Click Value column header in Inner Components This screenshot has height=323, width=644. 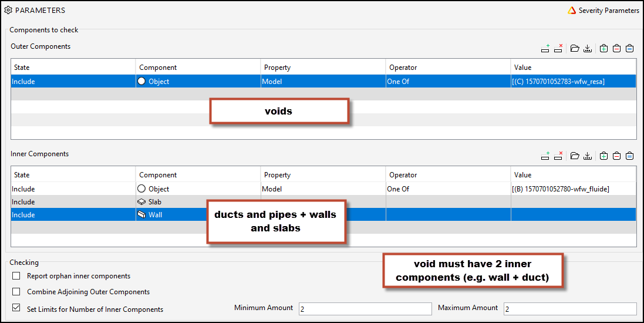(x=574, y=174)
